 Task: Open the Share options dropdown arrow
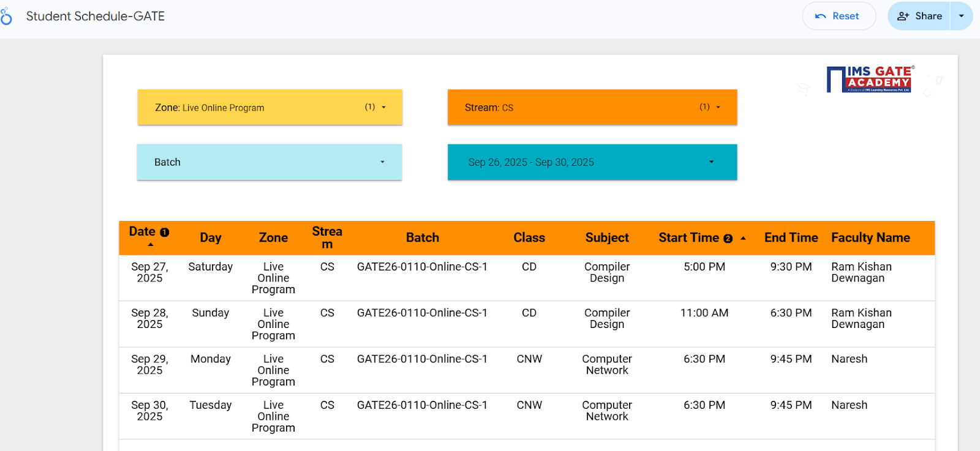coord(962,17)
